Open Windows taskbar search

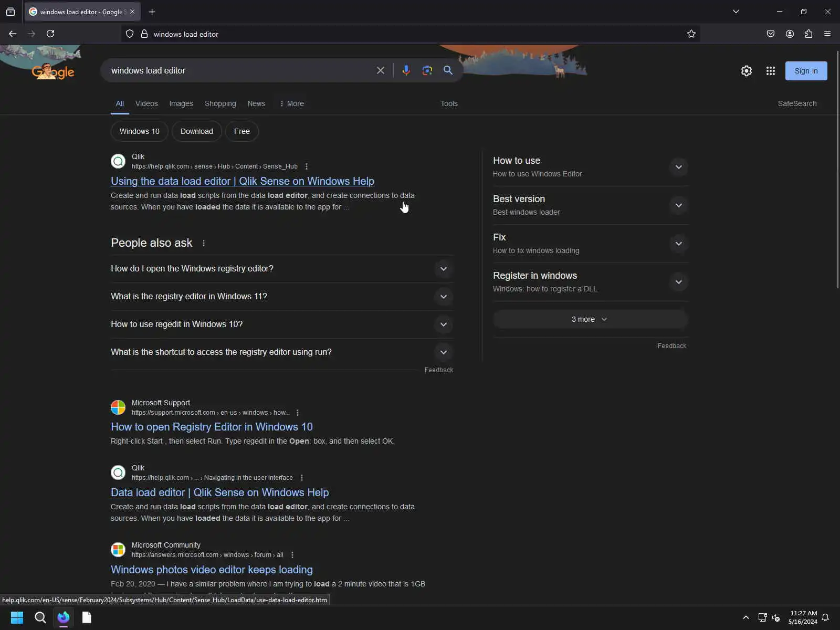point(40,617)
